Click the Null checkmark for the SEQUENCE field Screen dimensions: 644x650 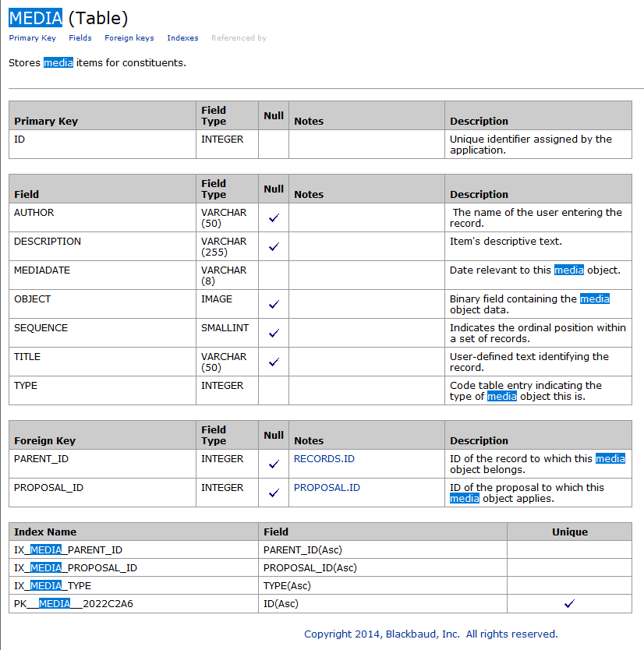point(274,333)
